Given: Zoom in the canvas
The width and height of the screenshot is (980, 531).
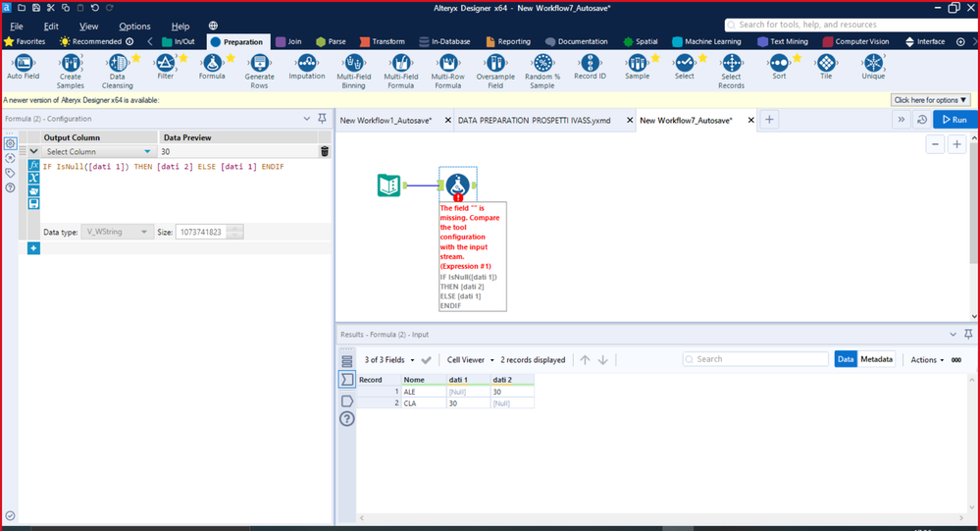Looking at the screenshot, I should point(956,144).
